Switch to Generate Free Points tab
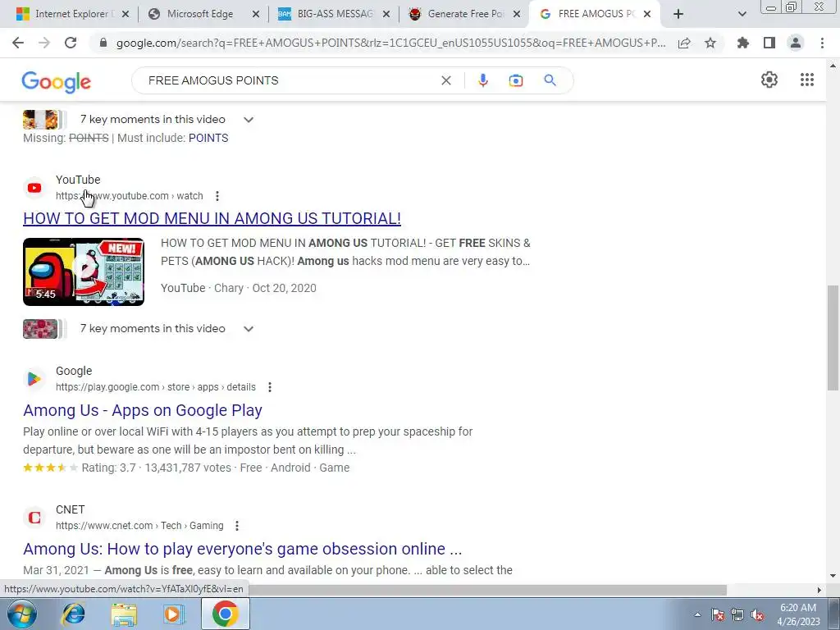 [464, 14]
